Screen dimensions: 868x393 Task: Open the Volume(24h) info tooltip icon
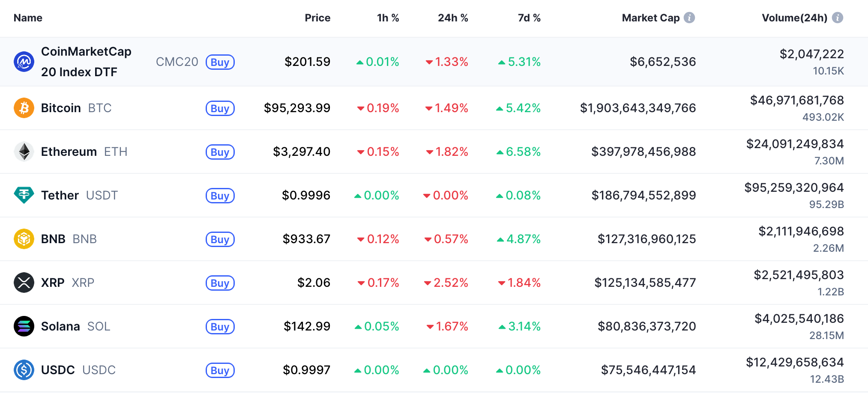click(x=838, y=18)
